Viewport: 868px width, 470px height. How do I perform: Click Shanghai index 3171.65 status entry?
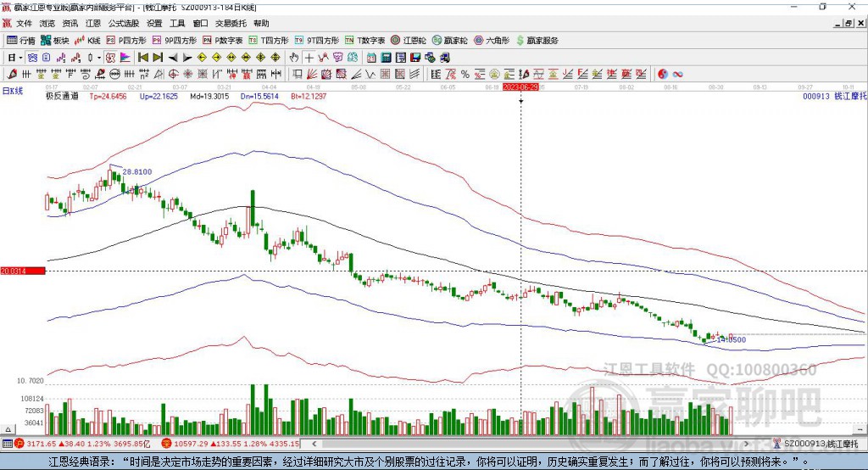[82, 444]
